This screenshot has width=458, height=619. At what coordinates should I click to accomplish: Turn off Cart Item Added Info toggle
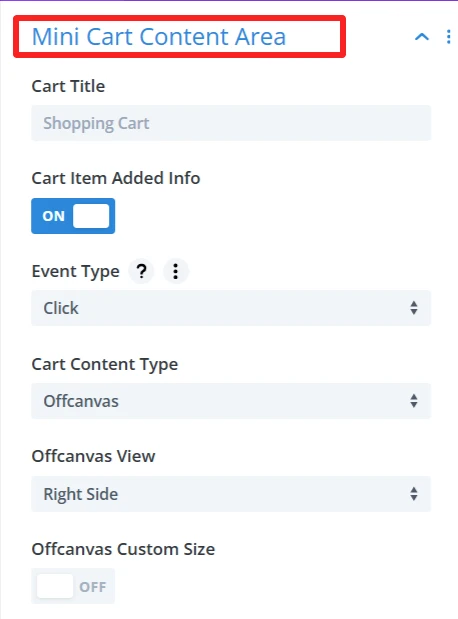pos(73,216)
